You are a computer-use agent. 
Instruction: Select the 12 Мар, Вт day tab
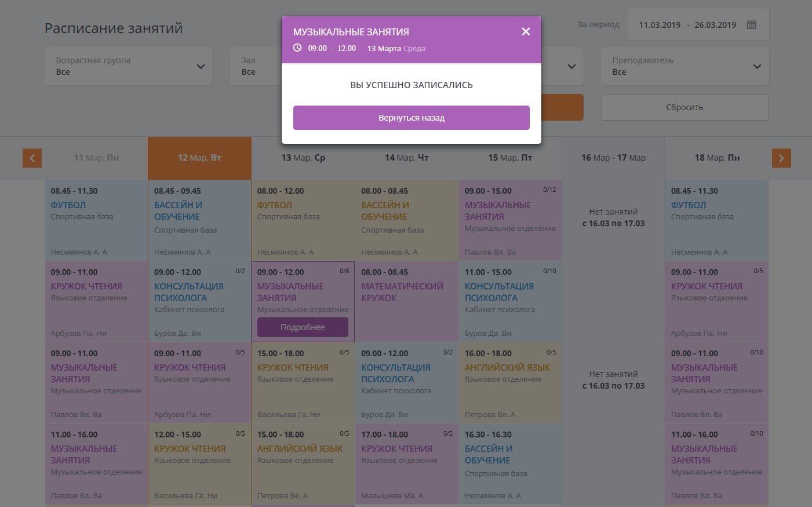pos(199,158)
